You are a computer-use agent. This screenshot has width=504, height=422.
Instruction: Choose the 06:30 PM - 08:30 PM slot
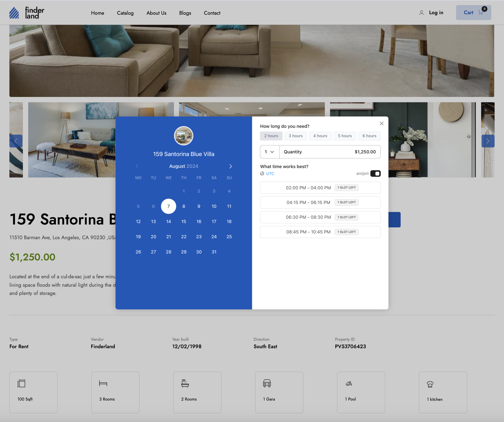(320, 217)
